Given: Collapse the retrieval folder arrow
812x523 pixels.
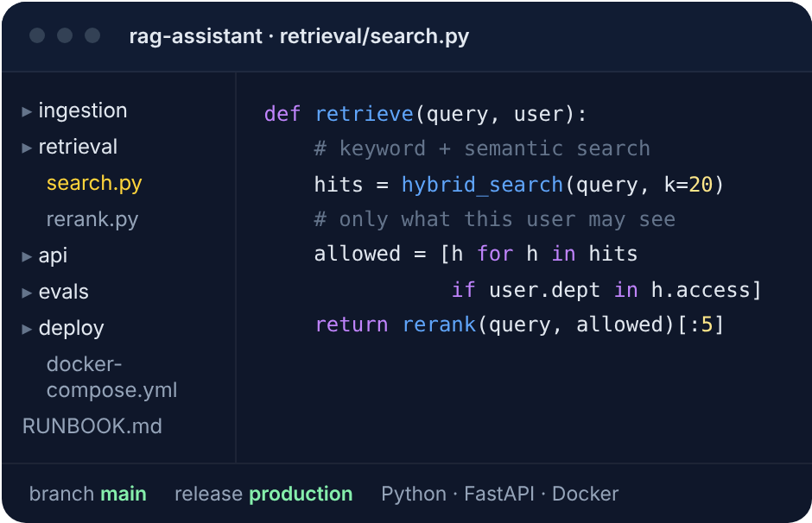Looking at the screenshot, I should point(27,148).
